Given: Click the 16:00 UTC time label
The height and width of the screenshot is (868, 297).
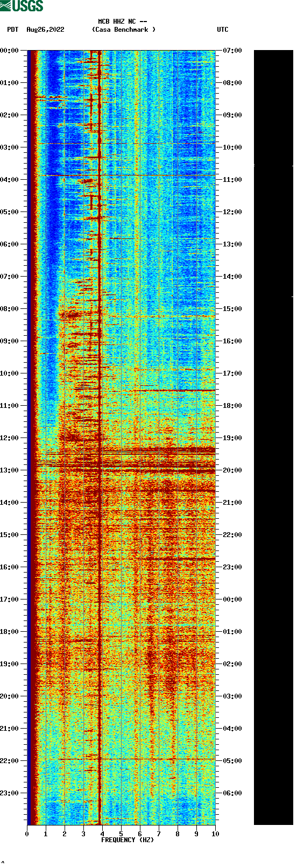Looking at the screenshot, I should [232, 341].
